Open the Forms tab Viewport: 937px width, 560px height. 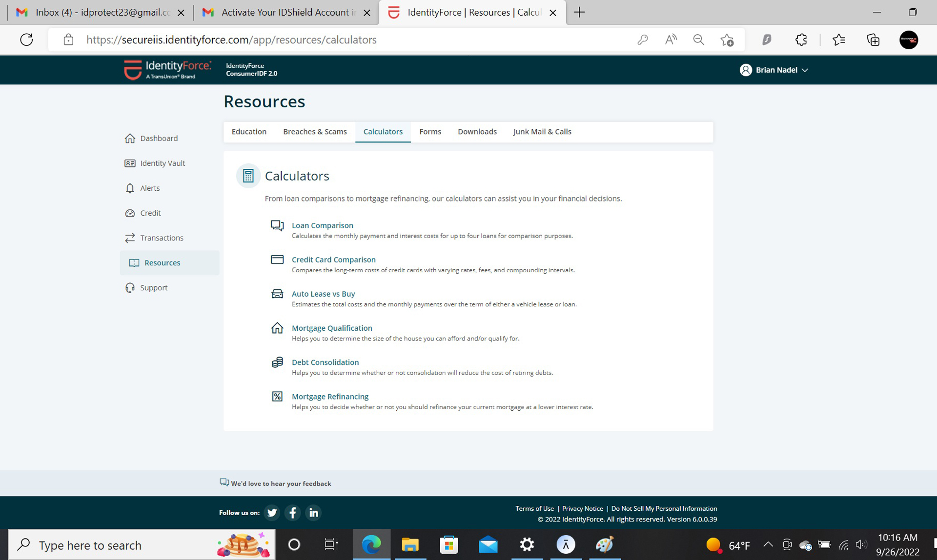(x=430, y=132)
